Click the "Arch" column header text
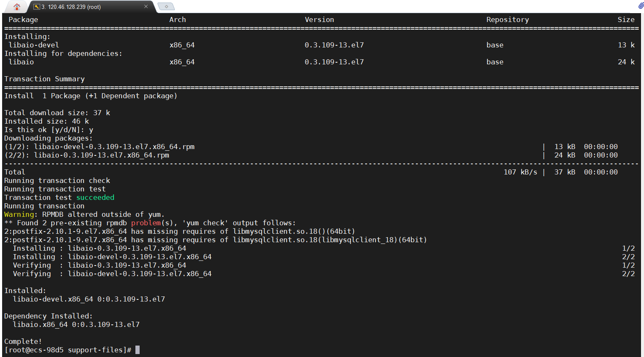 pos(178,19)
